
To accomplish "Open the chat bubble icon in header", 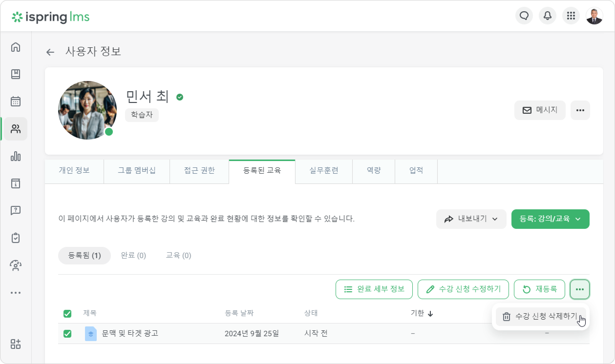I will tap(524, 16).
